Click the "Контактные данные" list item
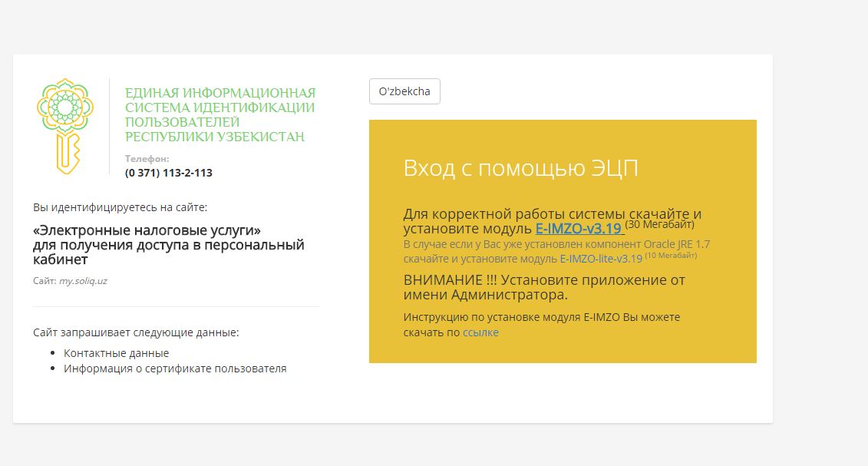The image size is (868, 466). click(x=116, y=353)
